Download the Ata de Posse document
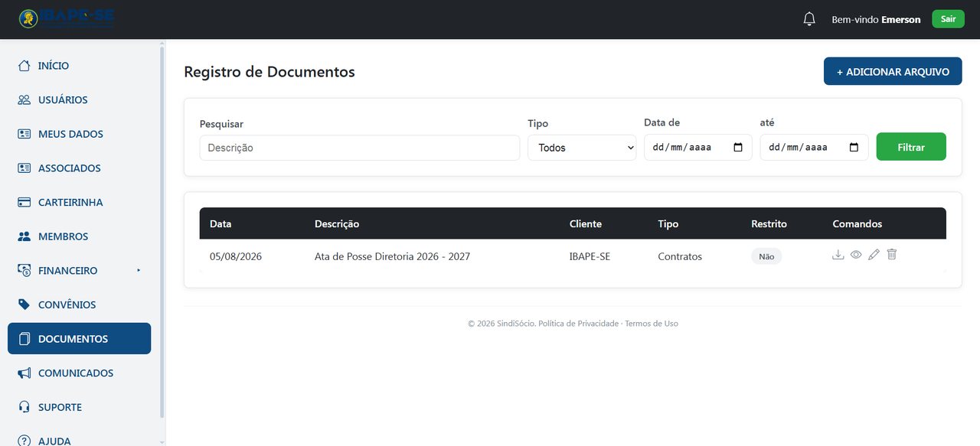This screenshot has width=980, height=446. (838, 255)
